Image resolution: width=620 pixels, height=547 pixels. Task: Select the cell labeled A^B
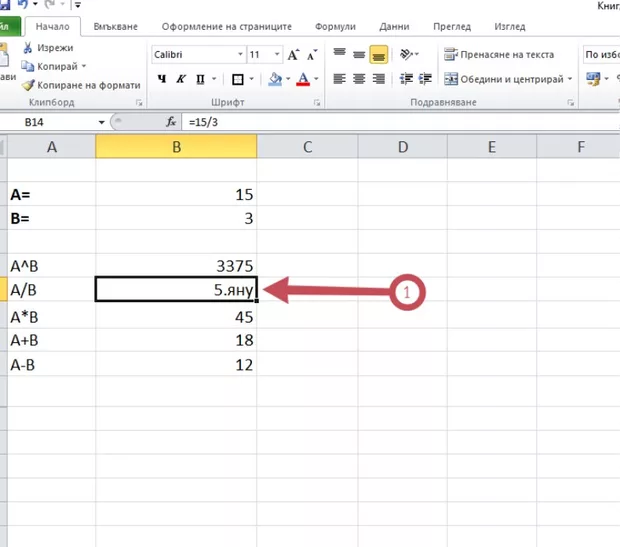tap(51, 265)
